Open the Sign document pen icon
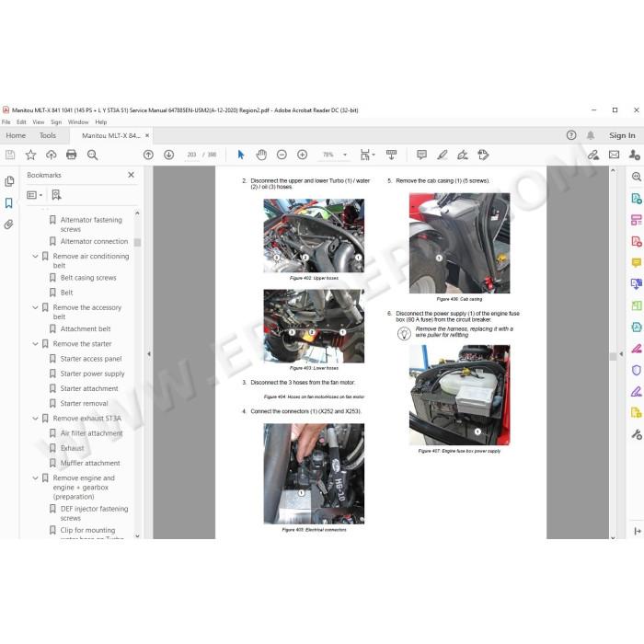 pyautogui.click(x=463, y=155)
